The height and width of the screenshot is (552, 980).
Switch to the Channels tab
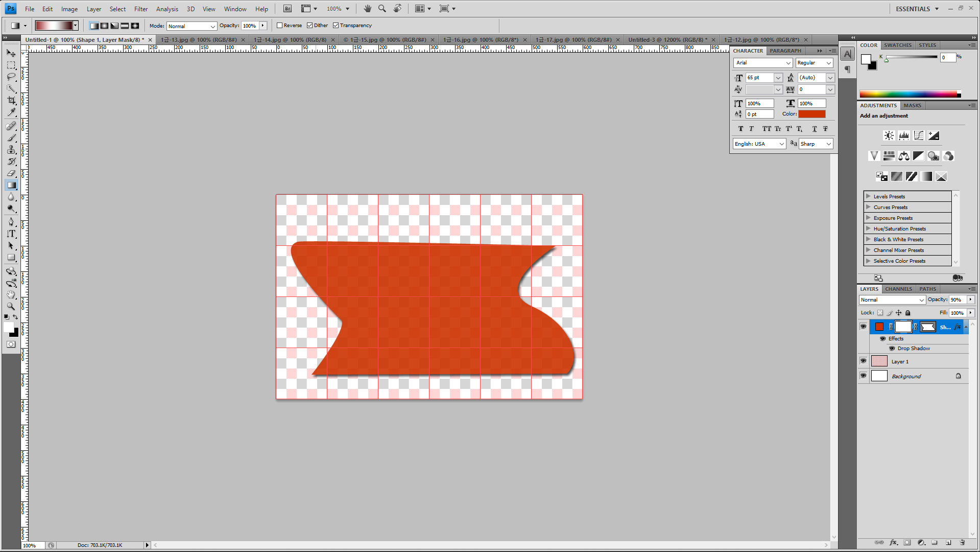pos(898,289)
